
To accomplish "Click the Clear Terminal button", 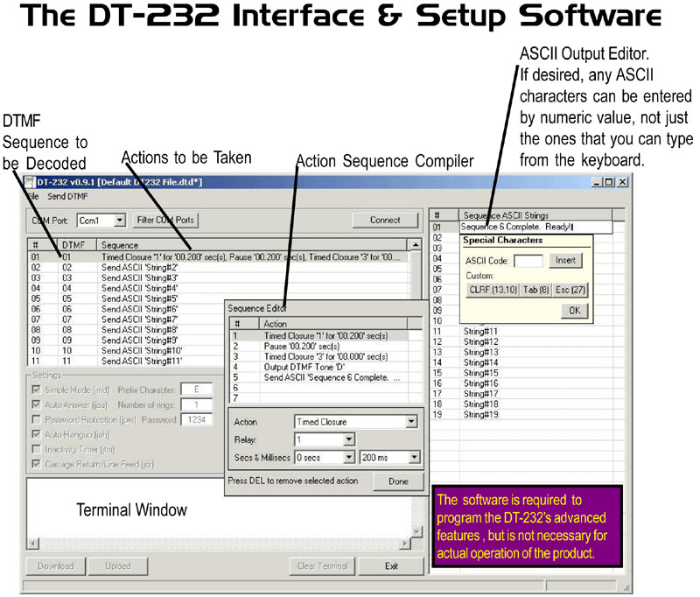I will 321,566.
